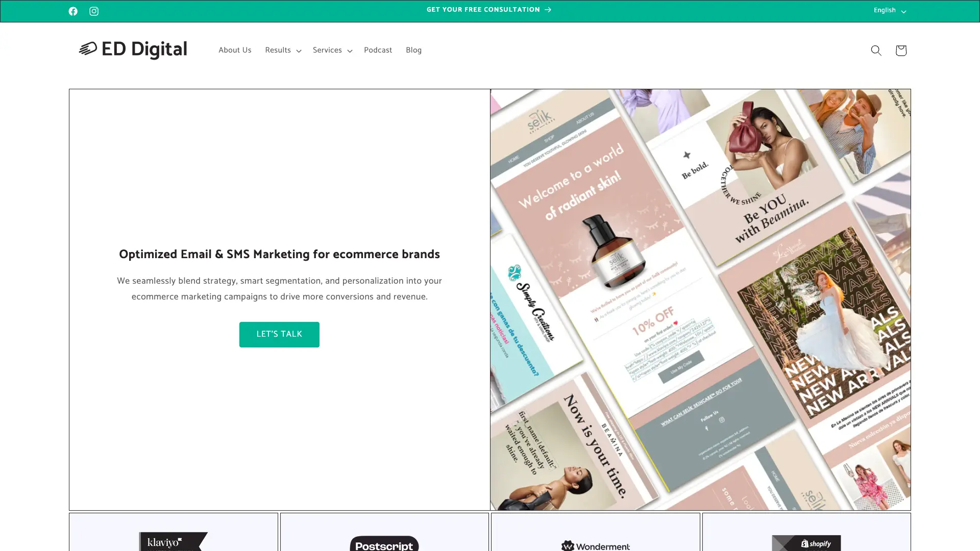Click the shopping cart icon
This screenshot has height=551, width=980.
coord(901,50)
